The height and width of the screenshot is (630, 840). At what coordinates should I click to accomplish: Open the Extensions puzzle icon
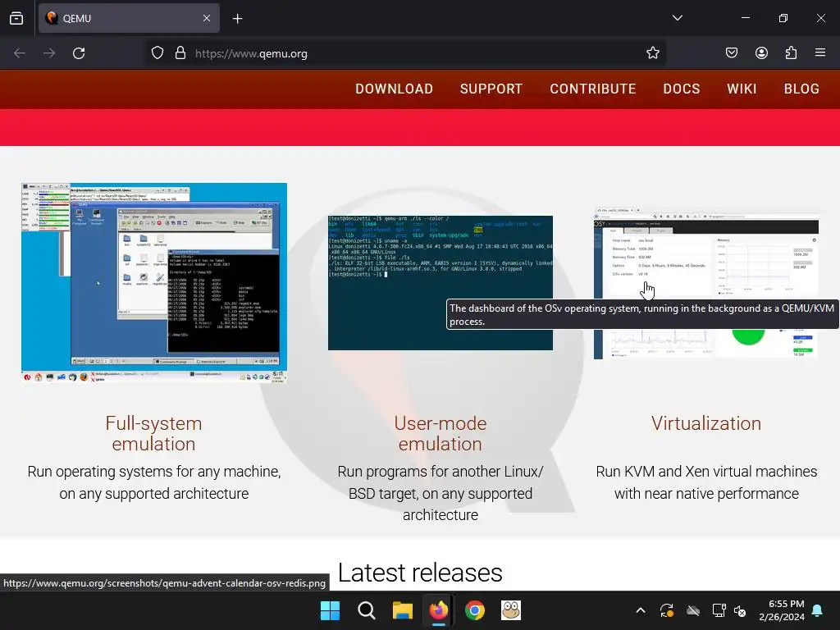click(x=791, y=53)
